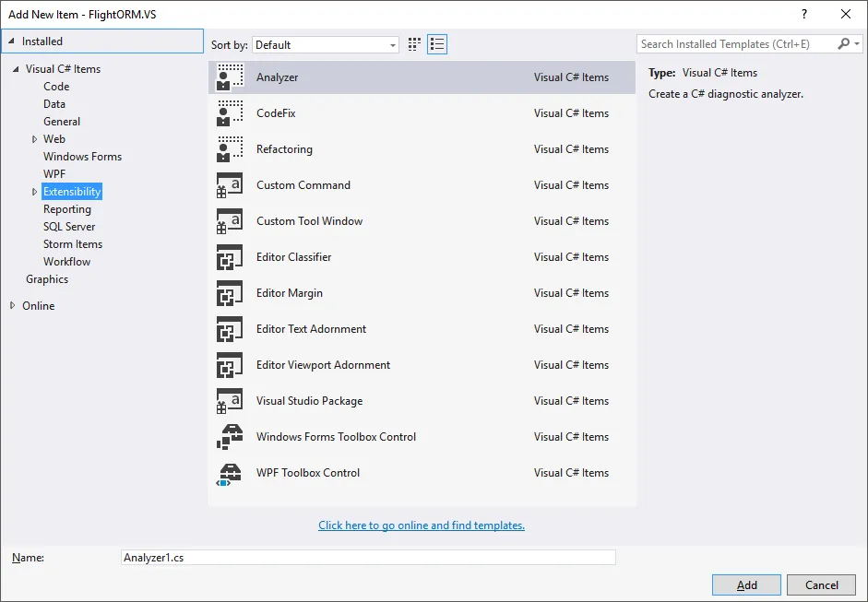This screenshot has width=868, height=602.
Task: Select the Custom Tool Window icon
Action: pyautogui.click(x=230, y=220)
